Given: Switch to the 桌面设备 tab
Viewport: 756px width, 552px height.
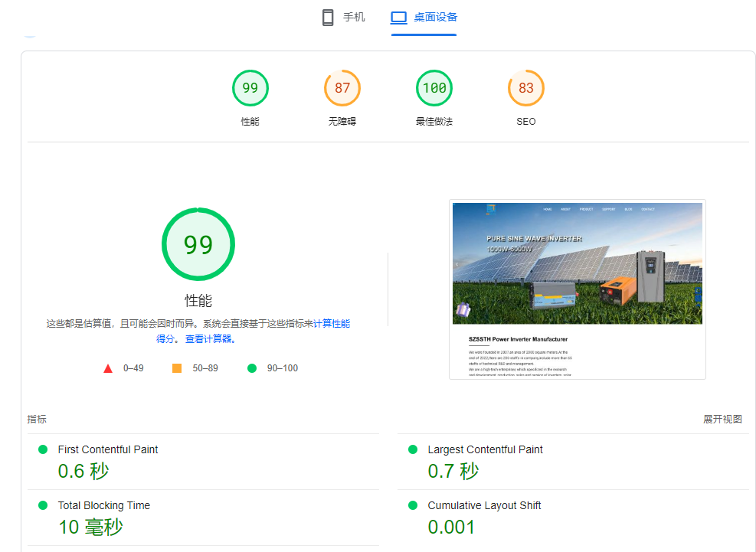Looking at the screenshot, I should pos(423,17).
